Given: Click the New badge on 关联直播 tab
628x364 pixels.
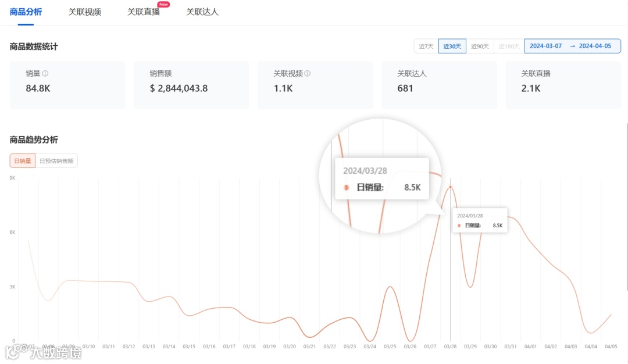Looking at the screenshot, I should coord(163,4).
